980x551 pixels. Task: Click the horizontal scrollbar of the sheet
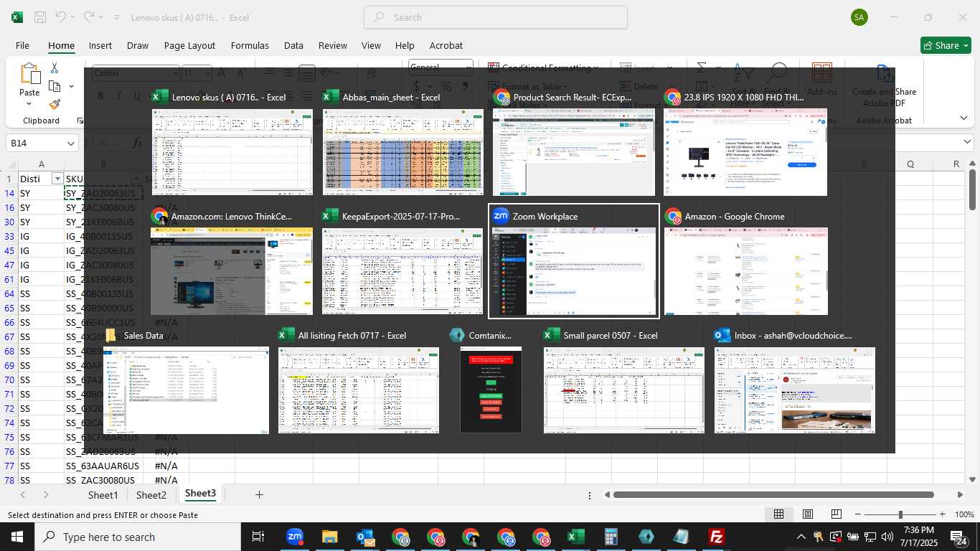click(773, 494)
